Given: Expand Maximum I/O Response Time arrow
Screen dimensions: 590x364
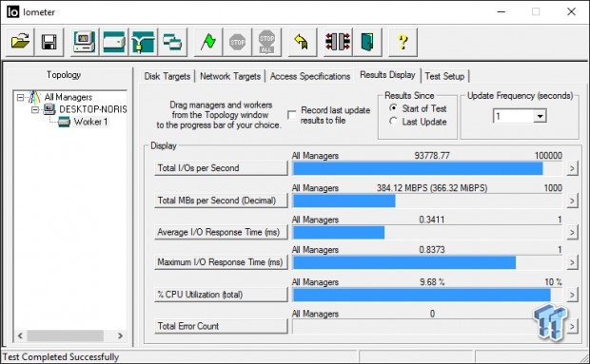Looking at the screenshot, I should [572, 262].
